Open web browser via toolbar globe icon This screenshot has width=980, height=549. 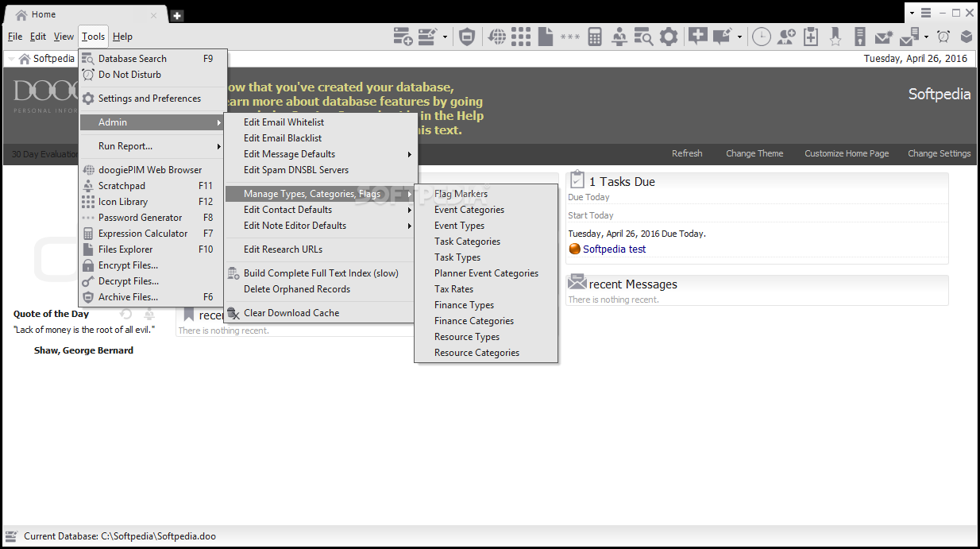tap(497, 37)
